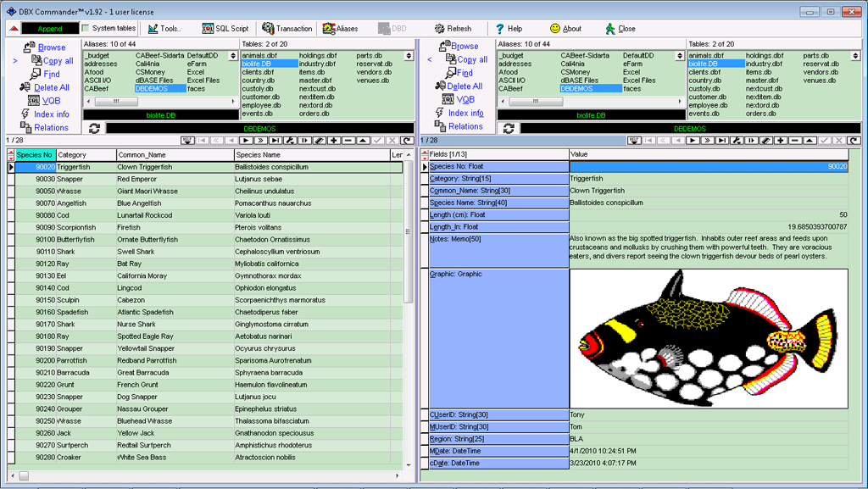Image resolution: width=868 pixels, height=489 pixels.
Task: Toggle the red arrows in left grid header corner
Action: coord(11,155)
